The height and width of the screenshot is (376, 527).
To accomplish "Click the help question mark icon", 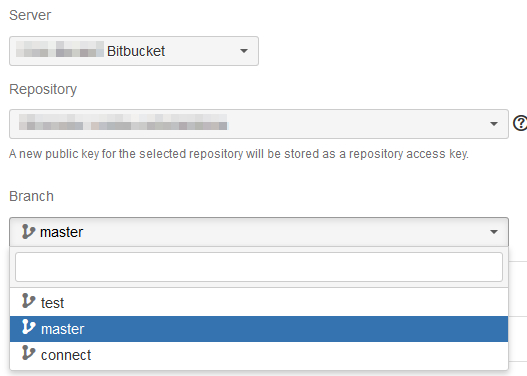I will (520, 123).
